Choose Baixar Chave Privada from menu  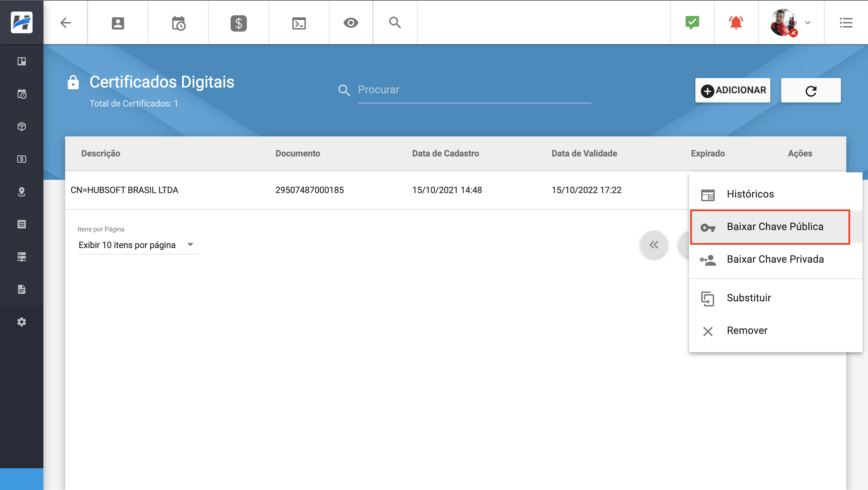click(775, 259)
